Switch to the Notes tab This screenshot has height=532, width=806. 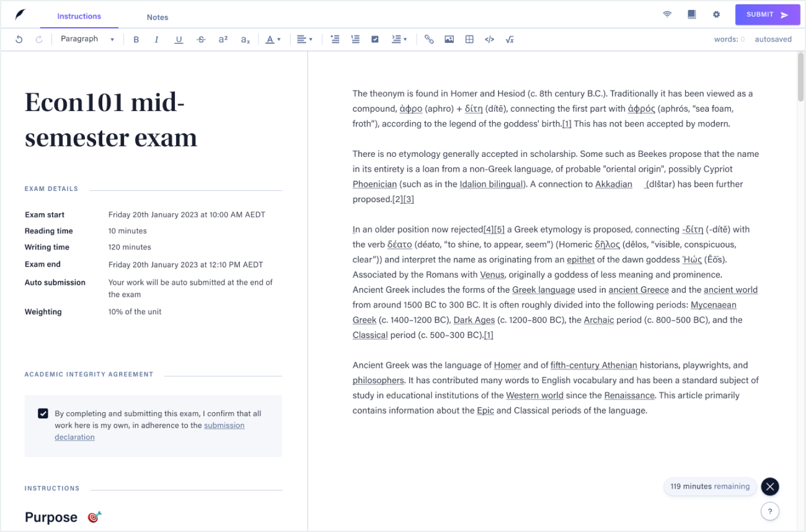pos(157,17)
